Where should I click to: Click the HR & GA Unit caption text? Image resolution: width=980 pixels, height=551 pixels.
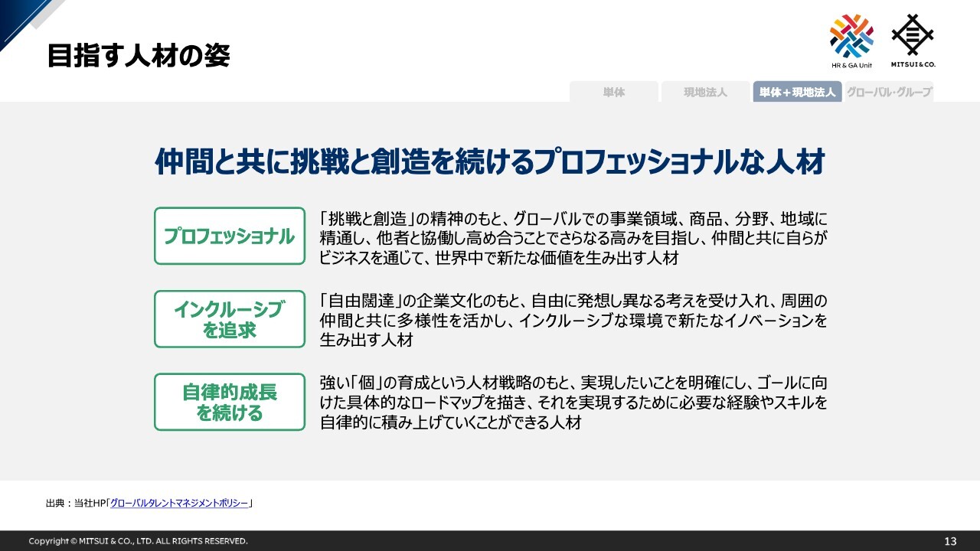tap(851, 65)
